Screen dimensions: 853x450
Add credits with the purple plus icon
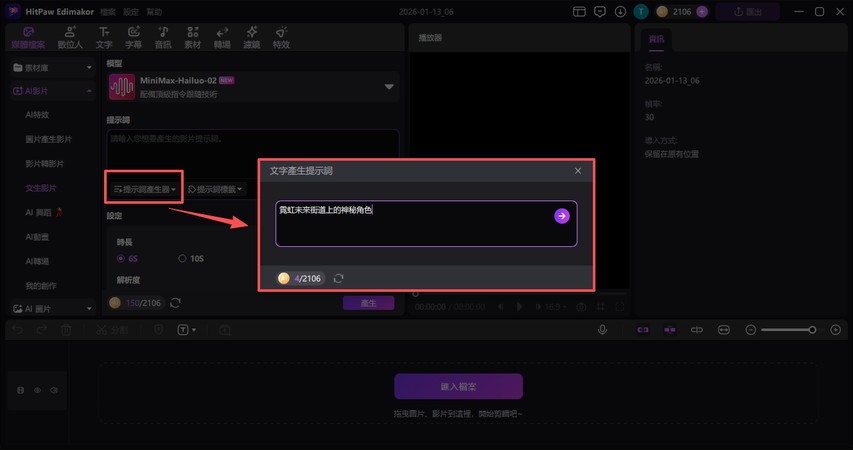pos(702,11)
